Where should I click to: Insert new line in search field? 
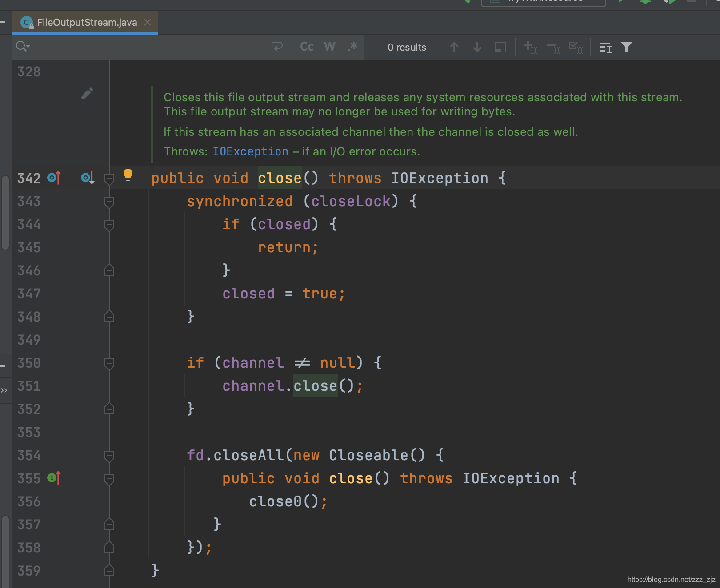click(278, 47)
